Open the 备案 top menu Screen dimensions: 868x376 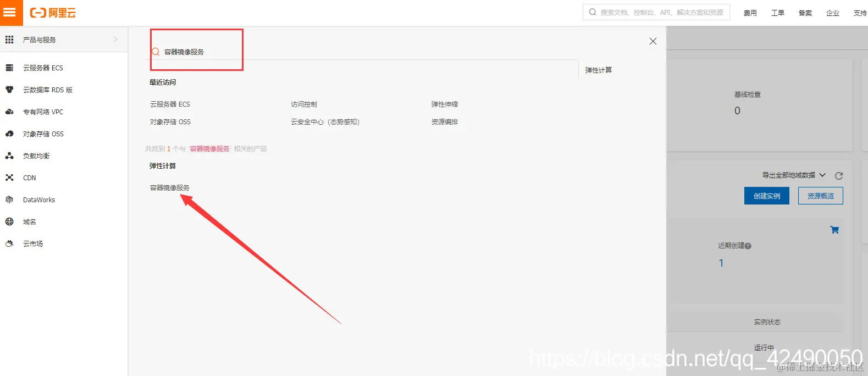pos(805,13)
